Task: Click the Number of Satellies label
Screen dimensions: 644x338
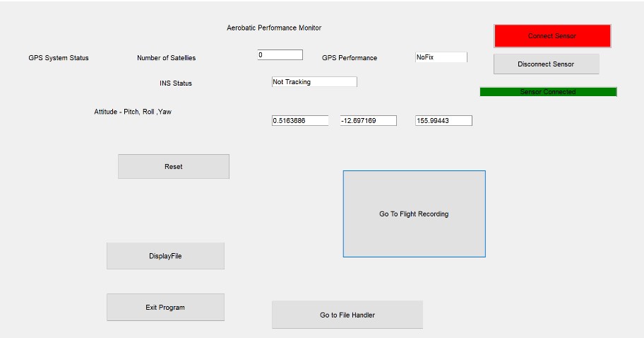Action: [x=167, y=58]
